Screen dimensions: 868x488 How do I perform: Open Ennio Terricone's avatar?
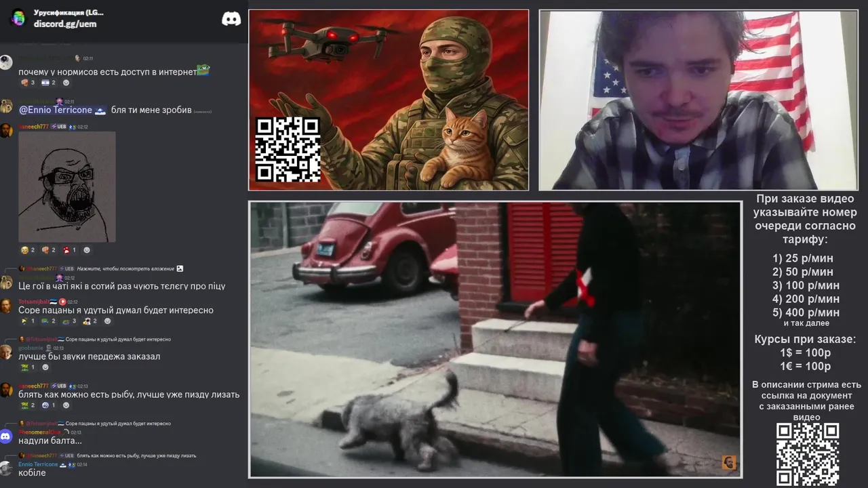point(6,468)
